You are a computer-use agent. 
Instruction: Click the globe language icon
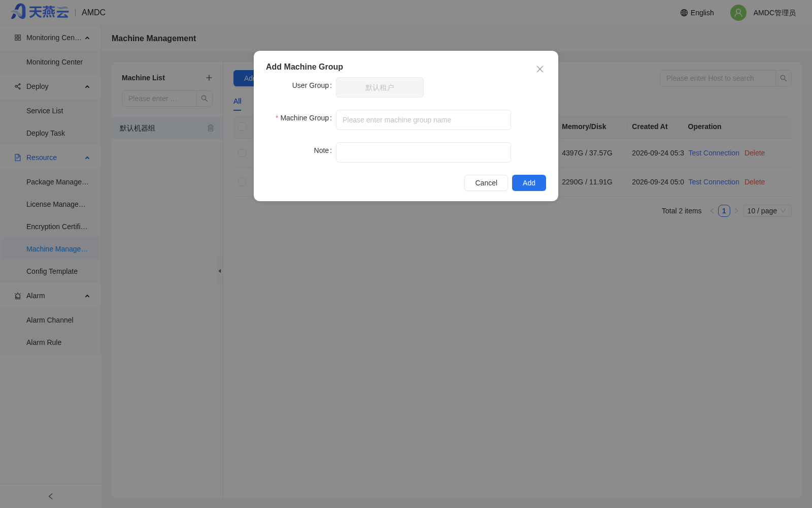click(684, 13)
